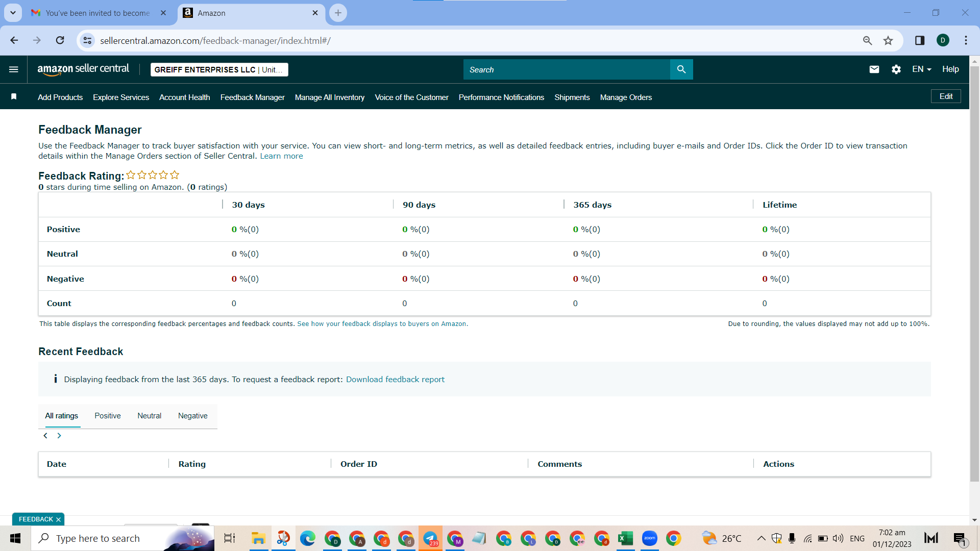Go to the next feedback page
The height and width of the screenshot is (551, 980).
coord(59,436)
